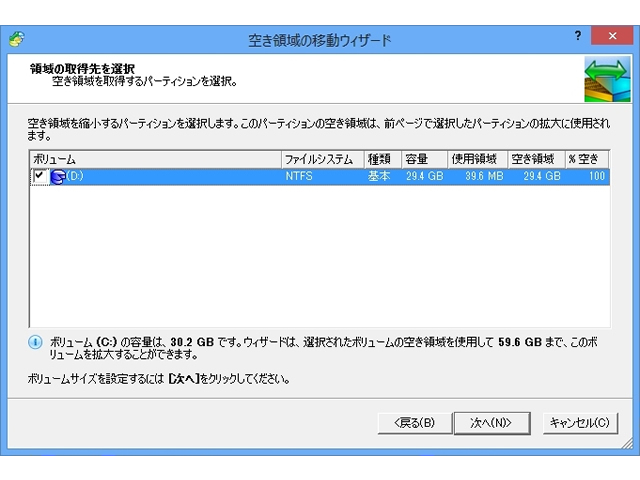This screenshot has width=640, height=480.
Task: Click the help question mark button
Action: click(578, 36)
